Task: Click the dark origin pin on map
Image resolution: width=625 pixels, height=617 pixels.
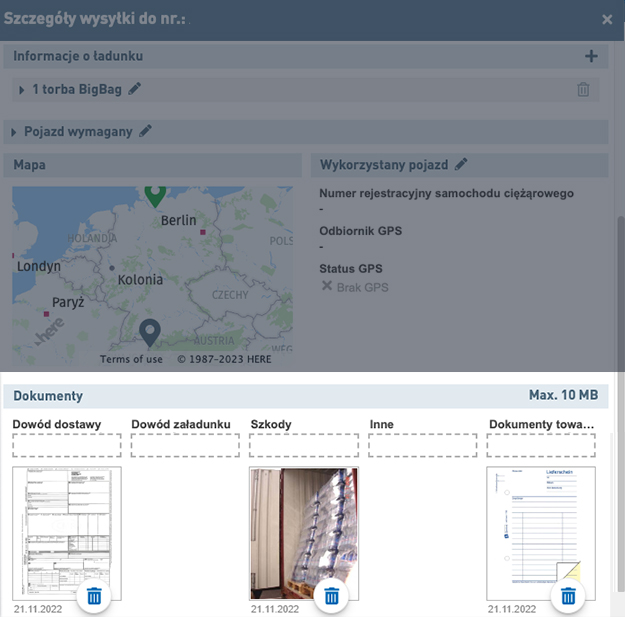Action: 150,331
